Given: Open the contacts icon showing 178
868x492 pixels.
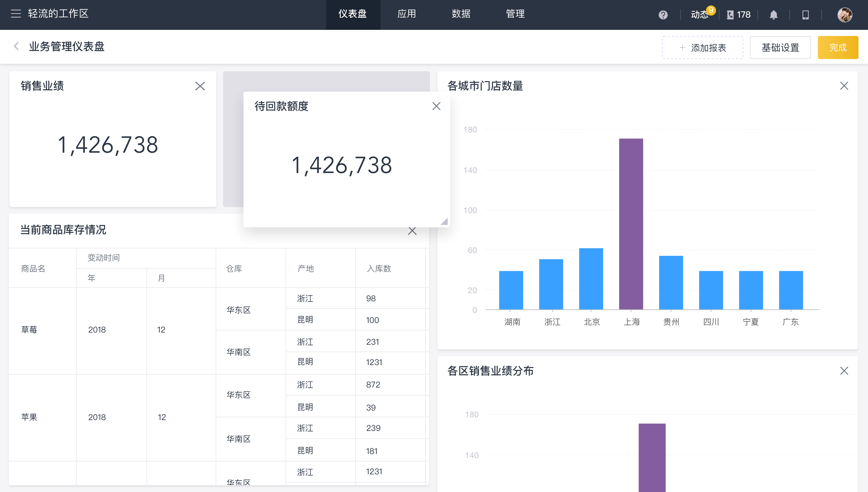Looking at the screenshot, I should 739,15.
